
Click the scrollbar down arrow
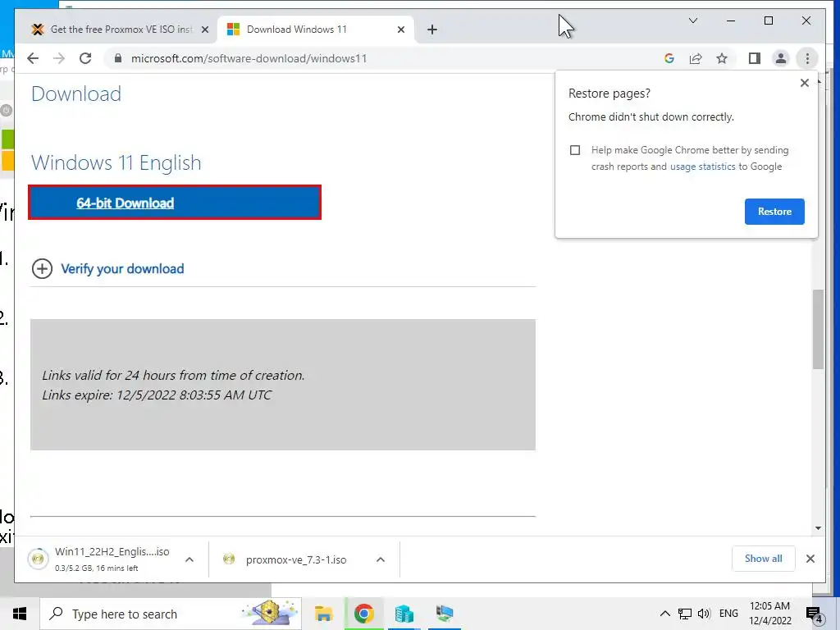coord(818,528)
